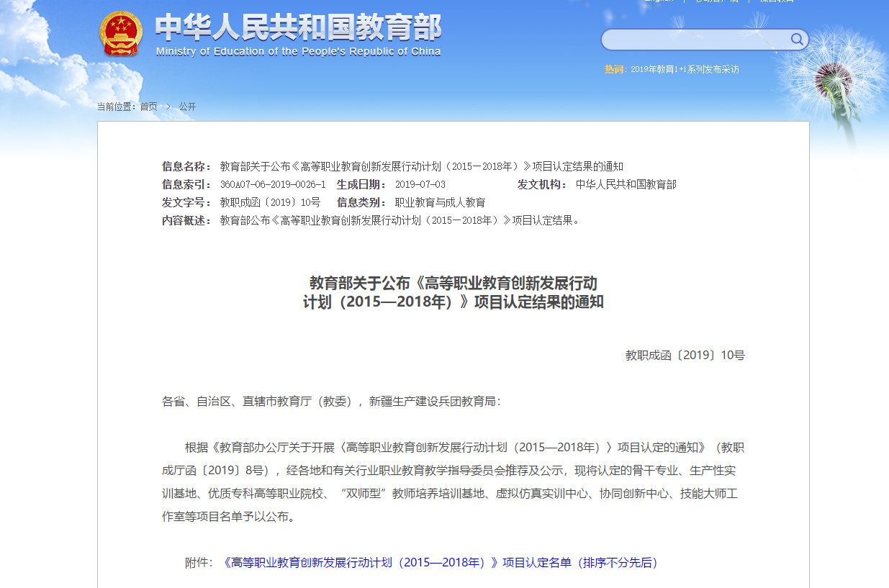The image size is (889, 588).
Task: Click the English Ministry of Education subtitle
Action: tap(298, 52)
